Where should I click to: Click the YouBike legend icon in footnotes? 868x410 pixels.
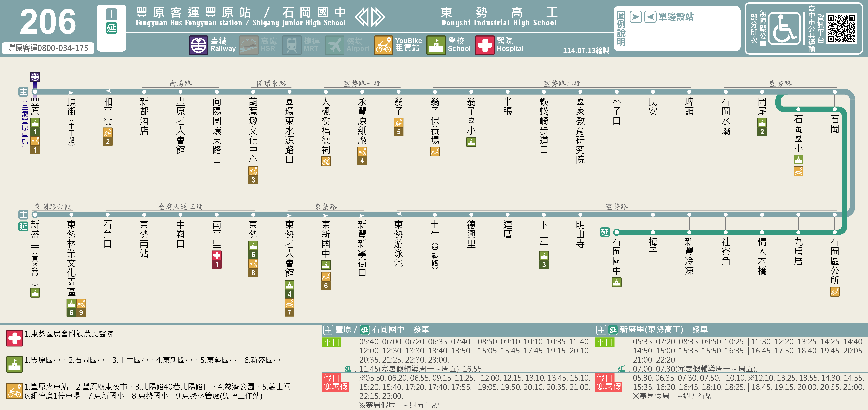coord(15,391)
